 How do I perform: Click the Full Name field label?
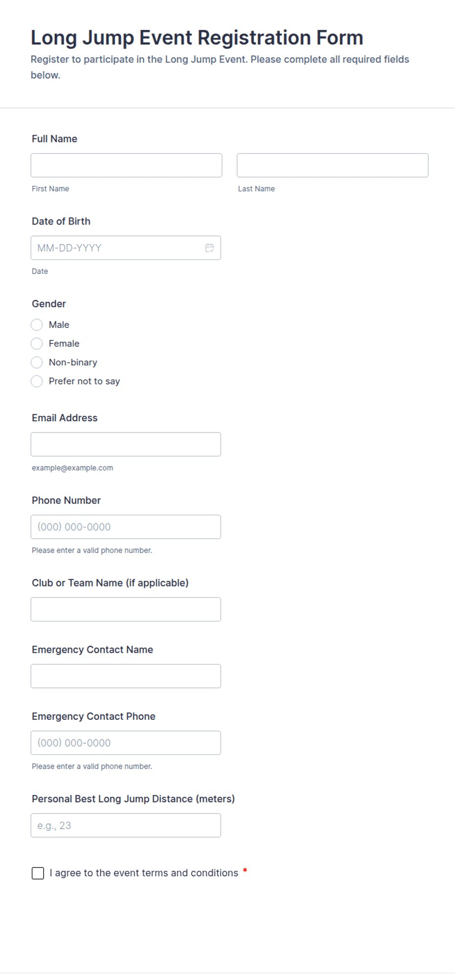[x=54, y=139]
